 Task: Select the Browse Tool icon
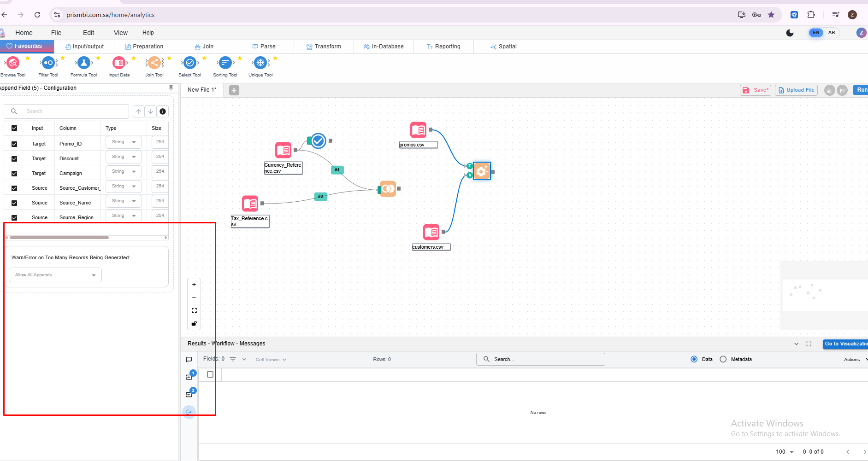point(13,63)
